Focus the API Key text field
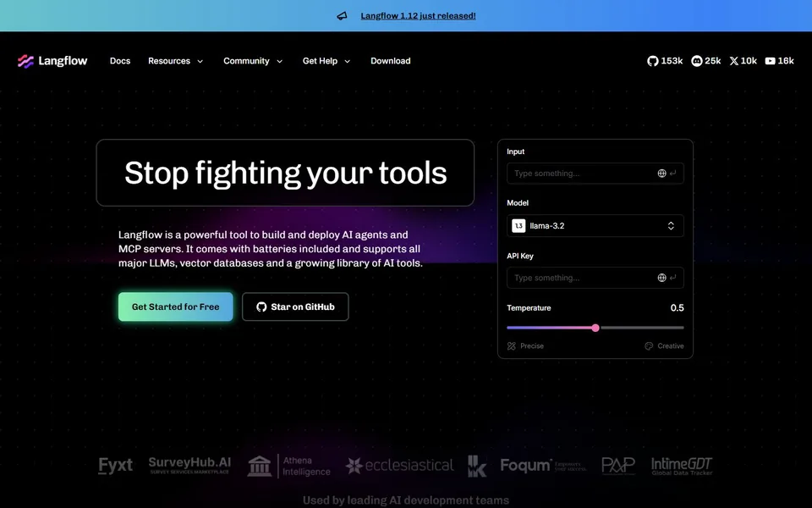The width and height of the screenshot is (812, 508). pos(595,278)
